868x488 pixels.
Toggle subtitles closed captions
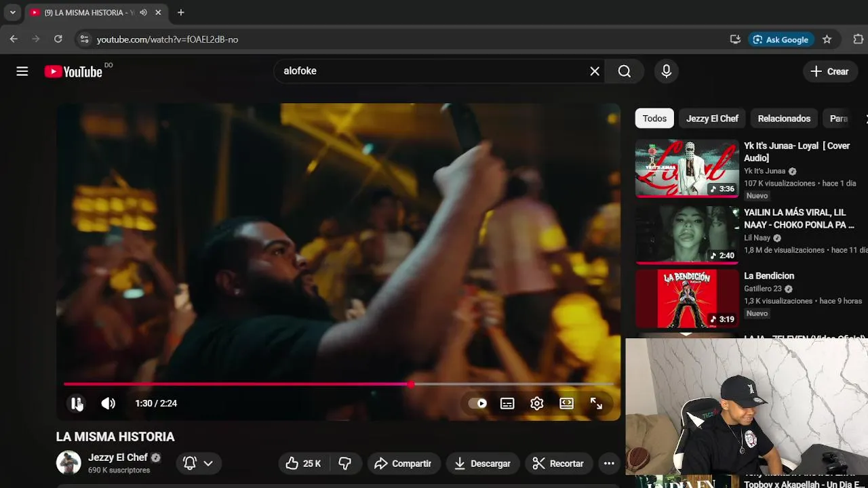[x=507, y=403]
